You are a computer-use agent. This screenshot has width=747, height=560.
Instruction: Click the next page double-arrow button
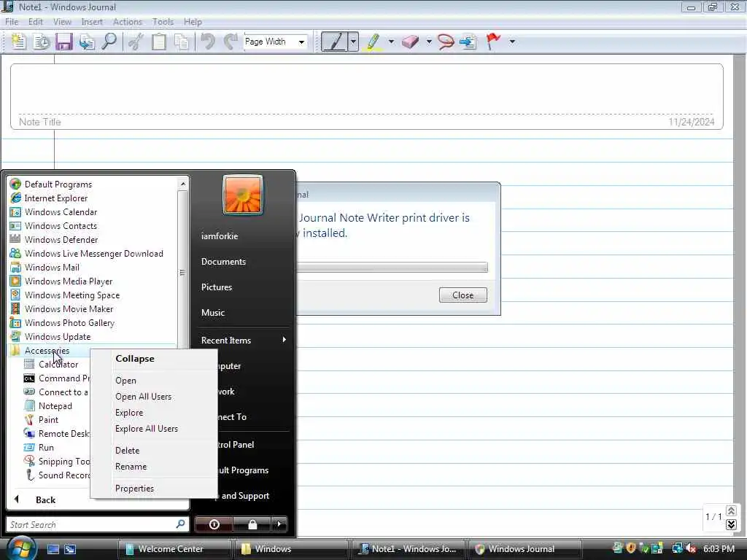pyautogui.click(x=731, y=524)
